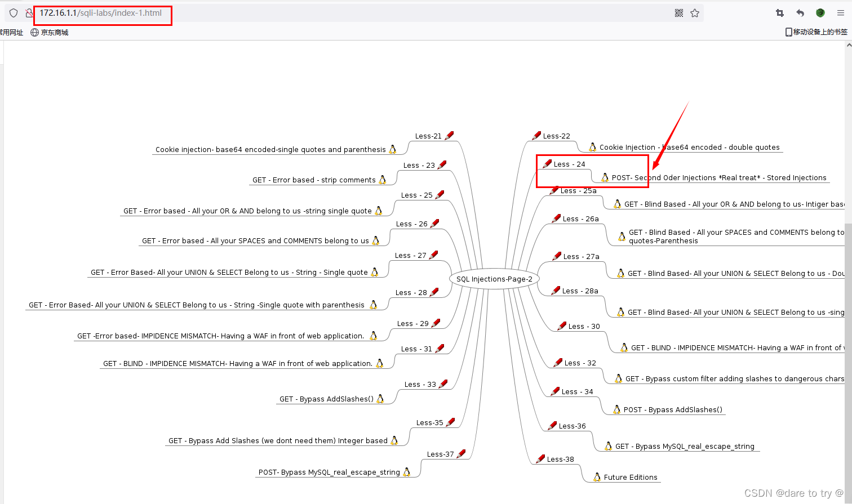Click the screenshot crop toolbar icon
The height and width of the screenshot is (504, 852).
click(780, 13)
